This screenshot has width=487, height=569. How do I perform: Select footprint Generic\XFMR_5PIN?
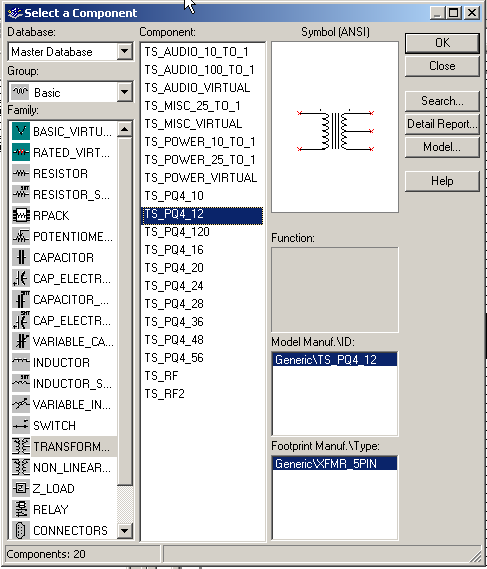tap(335, 463)
